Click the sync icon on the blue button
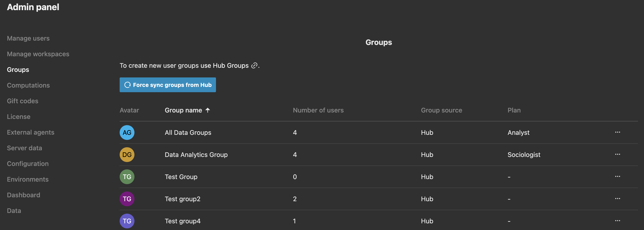The height and width of the screenshot is (230, 644). (x=128, y=85)
